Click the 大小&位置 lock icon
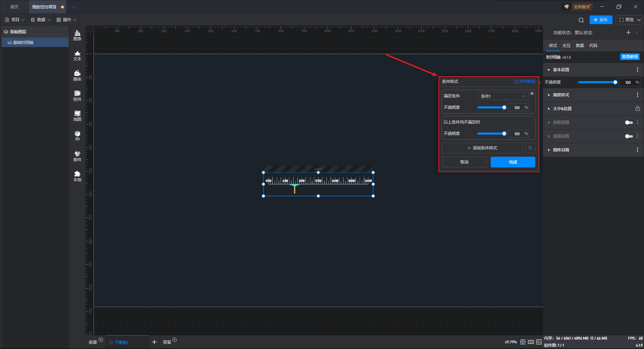The width and height of the screenshot is (644, 349). (637, 109)
